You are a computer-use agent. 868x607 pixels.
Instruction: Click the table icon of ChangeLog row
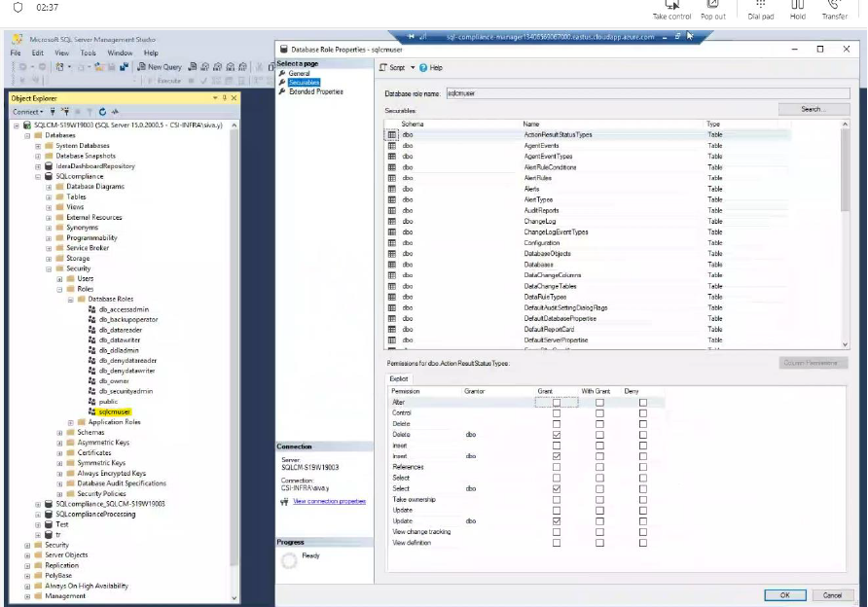click(x=392, y=222)
